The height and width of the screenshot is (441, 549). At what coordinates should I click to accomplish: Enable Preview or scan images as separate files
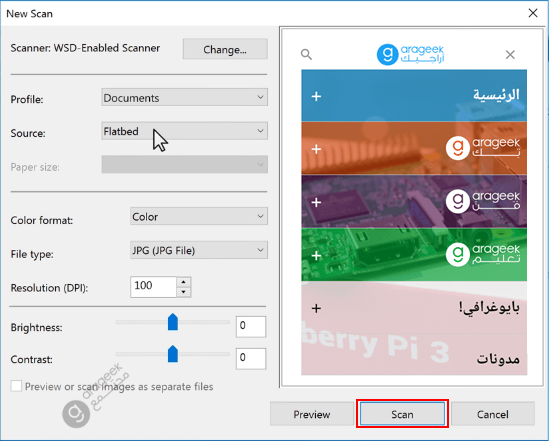pyautogui.click(x=16, y=386)
